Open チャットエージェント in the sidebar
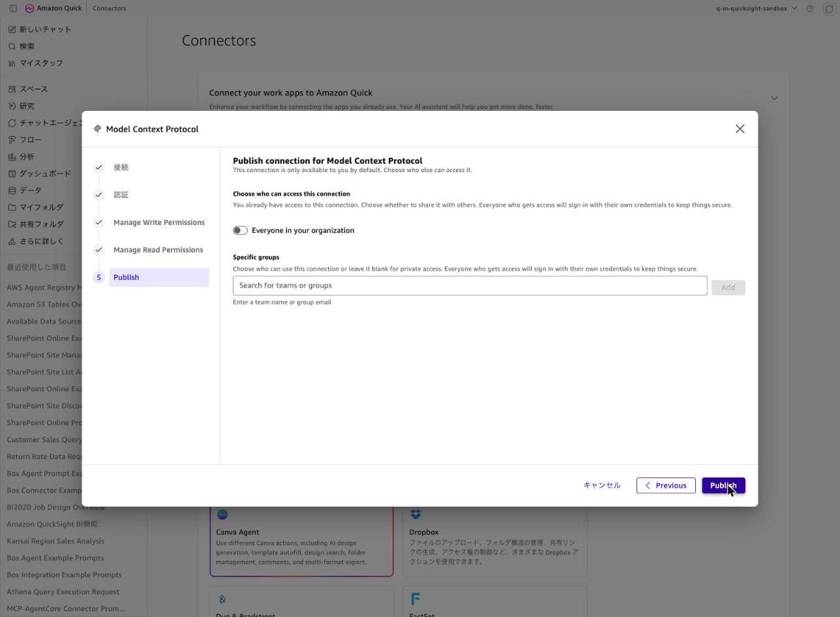840x617 pixels. tap(45, 123)
